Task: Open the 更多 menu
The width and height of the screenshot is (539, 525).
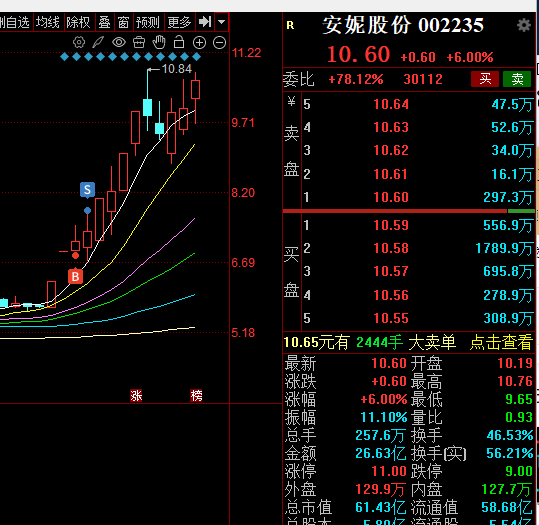Action: coord(179,22)
